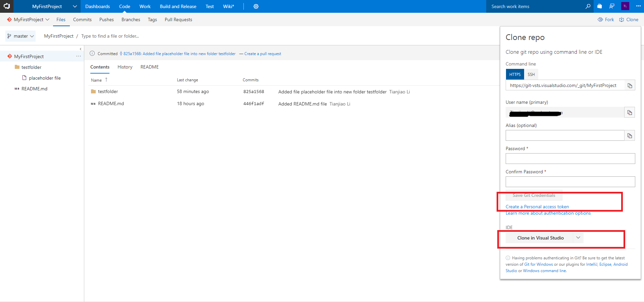The width and height of the screenshot is (644, 302).
Task: Switch to the Contents tab
Action: pyautogui.click(x=100, y=67)
